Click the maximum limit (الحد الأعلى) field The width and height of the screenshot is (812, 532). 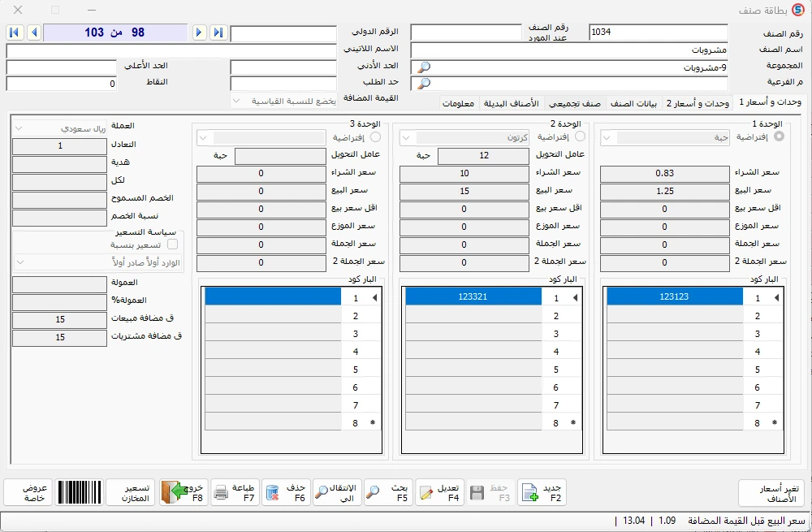[x=61, y=67]
